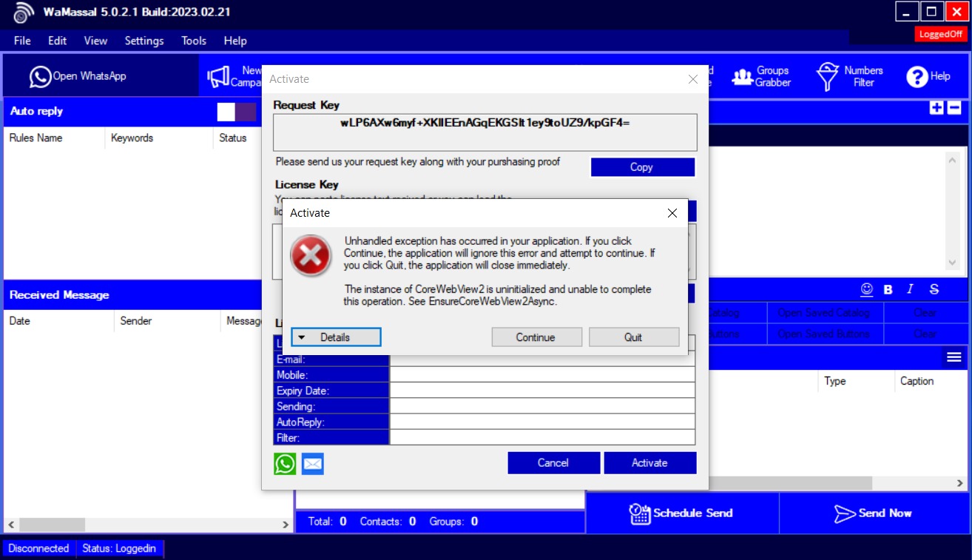
Task: Click the New Campaign megaphone icon
Action: click(x=218, y=76)
